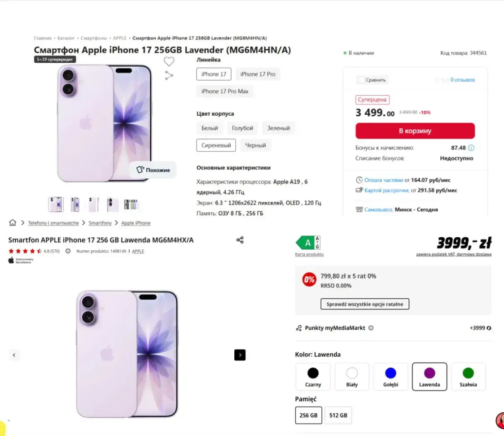Select iPhone 17 Pro Max model option
This screenshot has width=504, height=436.
pos(225,92)
